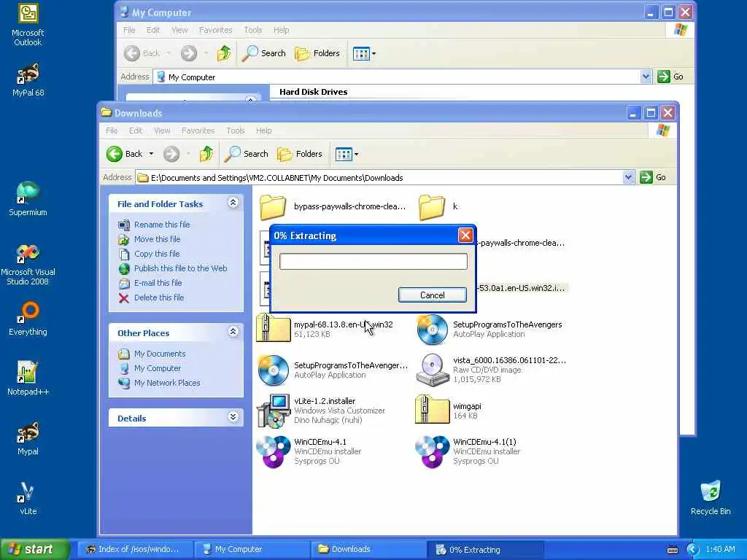Open Back history dropdown arrow in Downloads

click(x=151, y=154)
